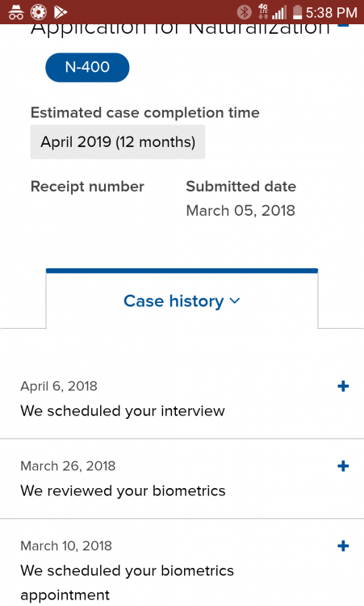Screen dimensions: 364x606
Task: Tap the Bluetooth status icon
Action: (244, 12)
